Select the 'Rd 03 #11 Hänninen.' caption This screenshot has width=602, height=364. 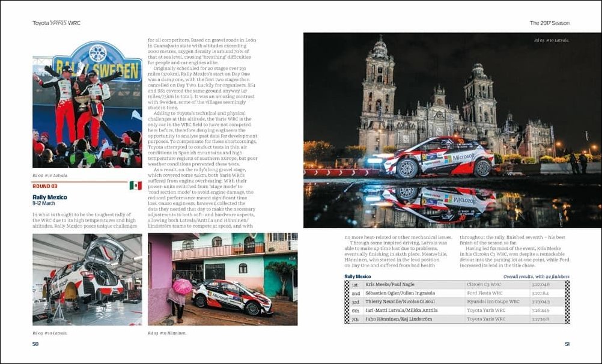(x=167, y=333)
